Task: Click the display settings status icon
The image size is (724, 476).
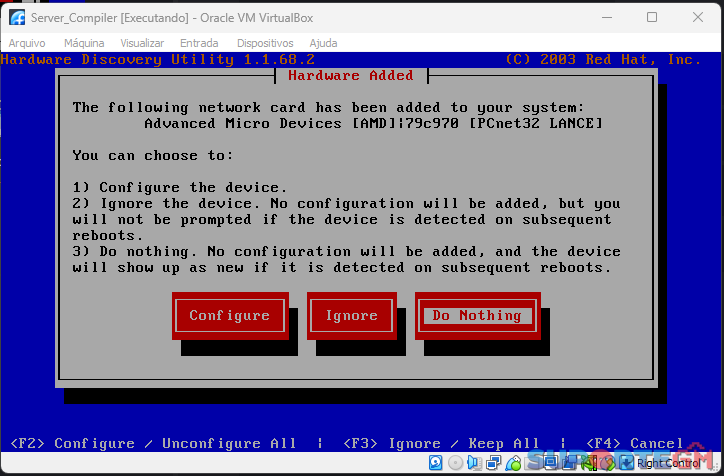Action: coord(551,462)
